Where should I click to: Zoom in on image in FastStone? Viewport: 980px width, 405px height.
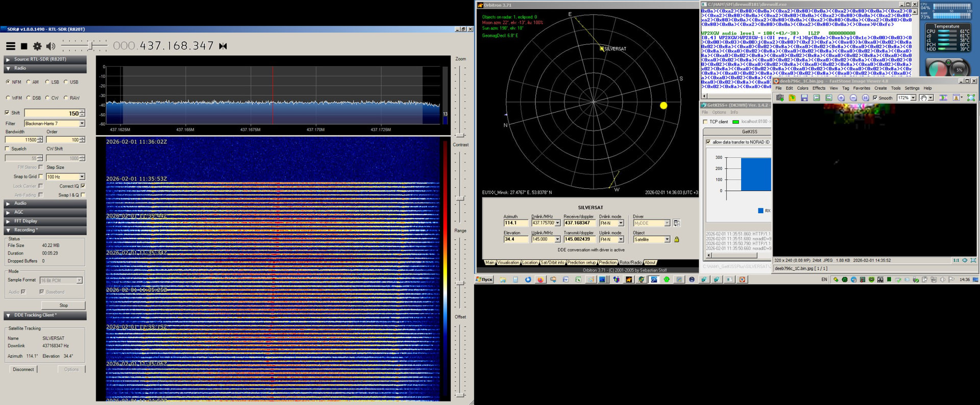pyautogui.click(x=841, y=98)
